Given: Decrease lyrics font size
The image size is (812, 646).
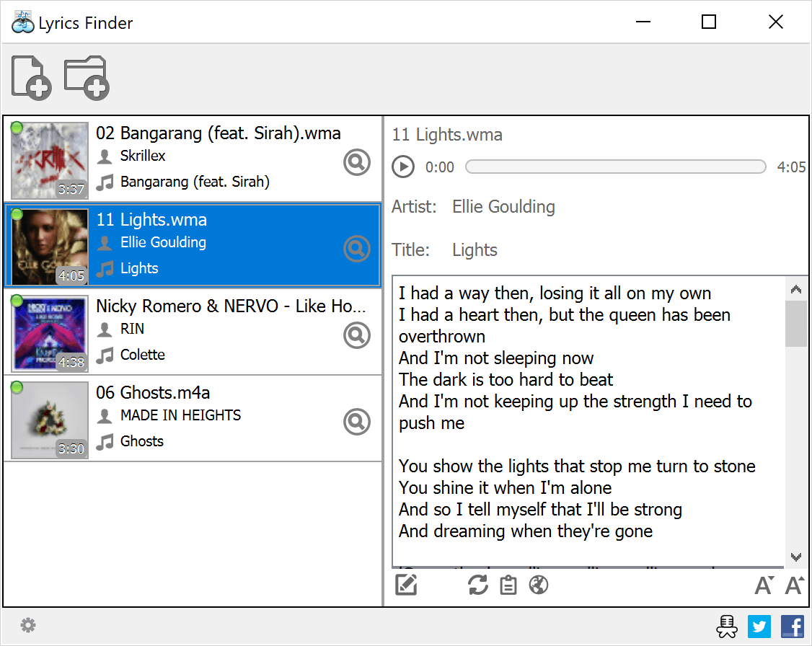Looking at the screenshot, I should pos(763,585).
